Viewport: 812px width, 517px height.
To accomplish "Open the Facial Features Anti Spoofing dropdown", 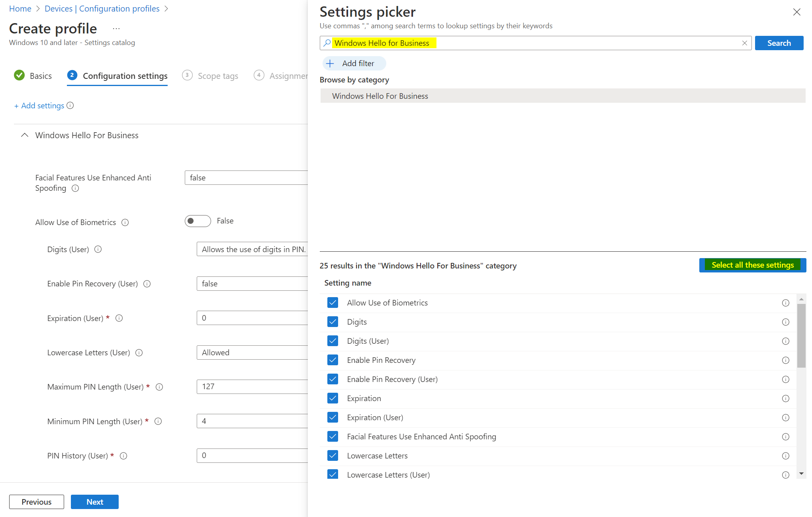I will [x=246, y=178].
